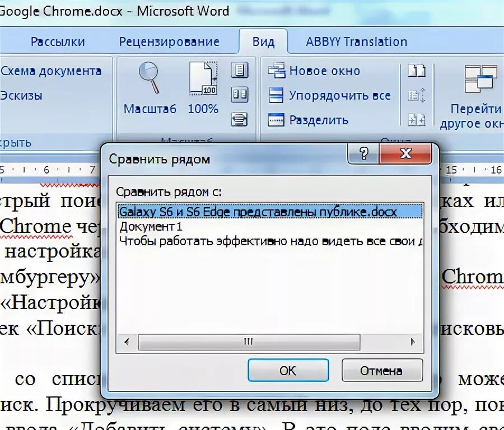This screenshot has width=504, height=430.
Task: Click the Разделить split icon
Action: click(x=276, y=120)
